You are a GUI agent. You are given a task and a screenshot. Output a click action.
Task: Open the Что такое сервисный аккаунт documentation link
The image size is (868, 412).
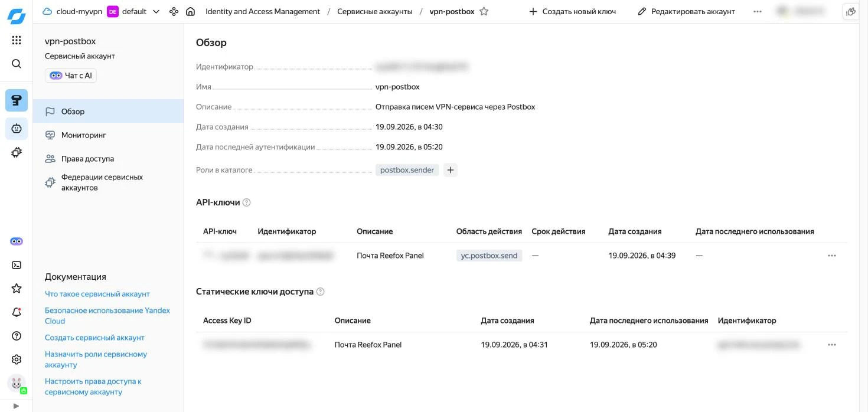[97, 294]
